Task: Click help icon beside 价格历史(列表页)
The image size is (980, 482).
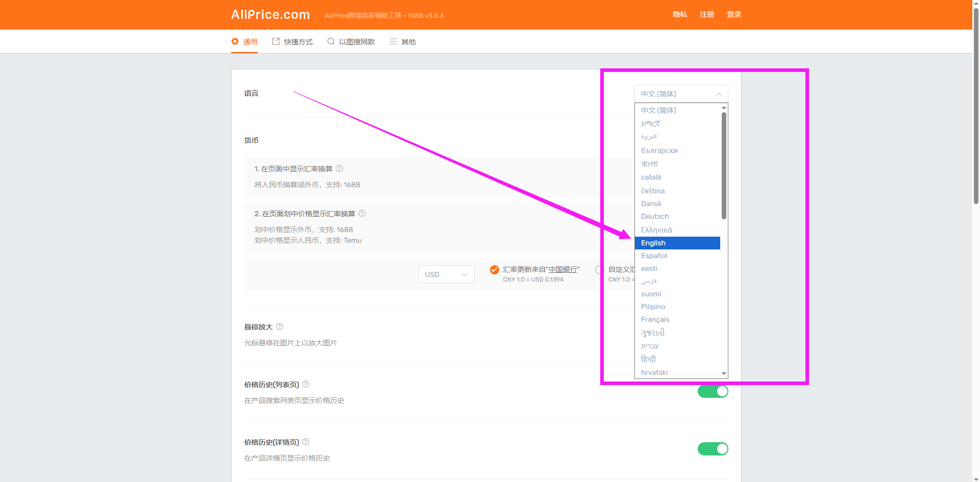Action: tap(306, 384)
